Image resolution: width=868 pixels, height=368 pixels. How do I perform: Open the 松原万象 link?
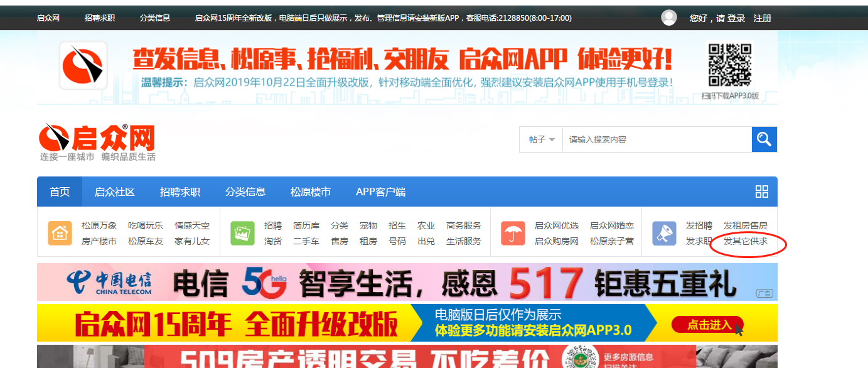[99, 225]
